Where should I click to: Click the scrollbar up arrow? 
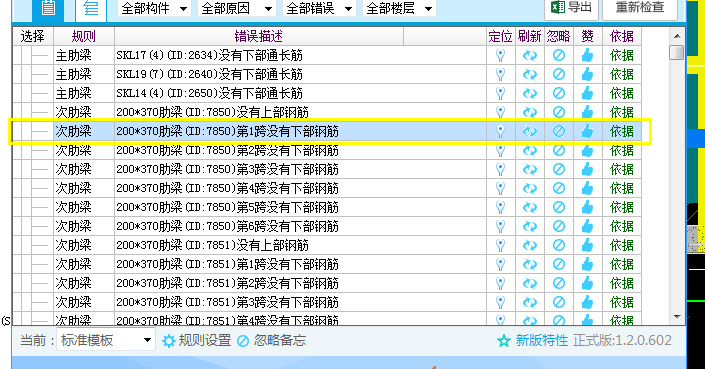[x=677, y=36]
